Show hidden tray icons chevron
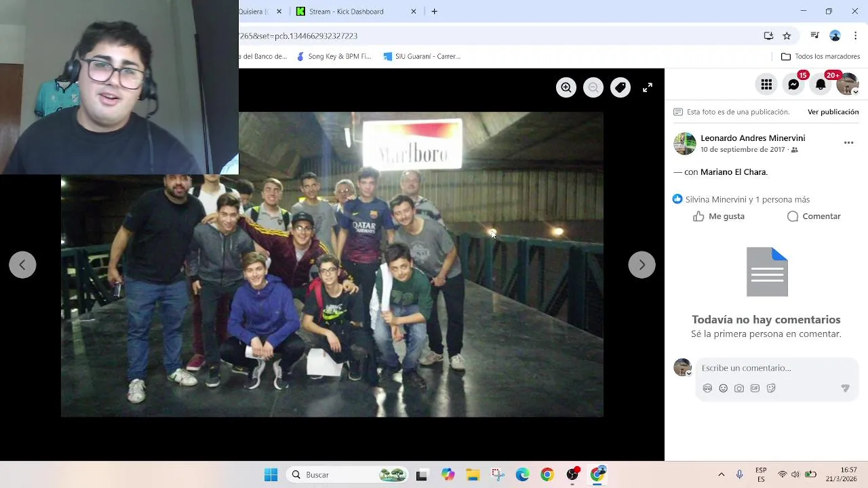Screen dimensions: 868x488 [x=722, y=475]
